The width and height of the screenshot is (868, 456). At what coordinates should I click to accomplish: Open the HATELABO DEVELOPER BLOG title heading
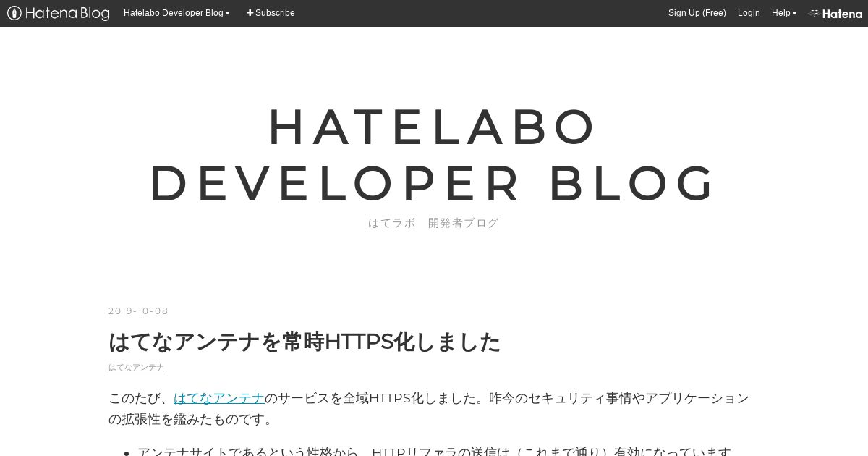433,154
